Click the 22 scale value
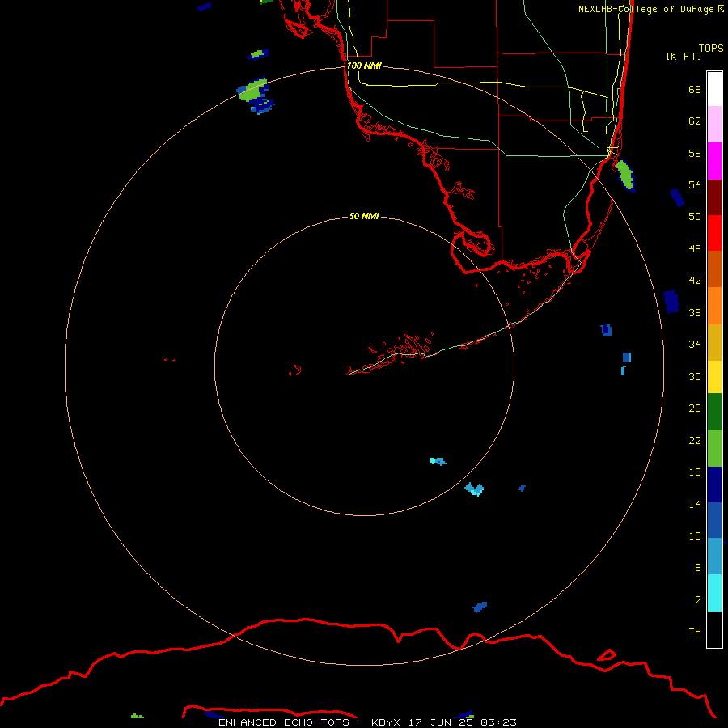This screenshot has width=728, height=728. click(x=695, y=440)
